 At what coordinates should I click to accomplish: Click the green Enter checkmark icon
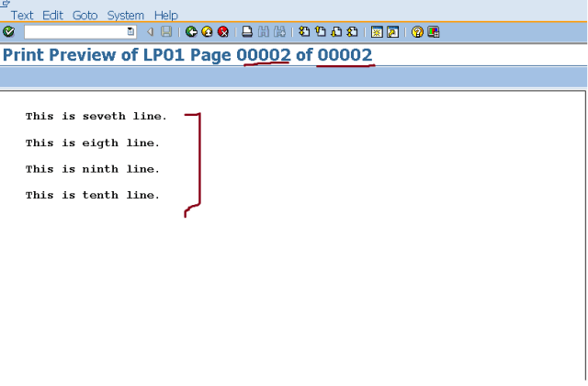8,32
